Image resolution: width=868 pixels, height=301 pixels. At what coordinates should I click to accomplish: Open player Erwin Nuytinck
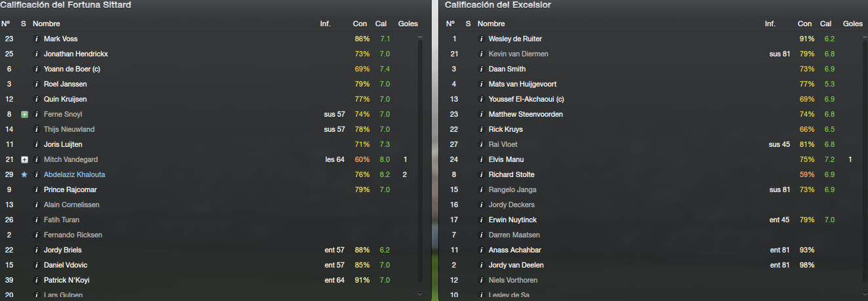pyautogui.click(x=512, y=220)
